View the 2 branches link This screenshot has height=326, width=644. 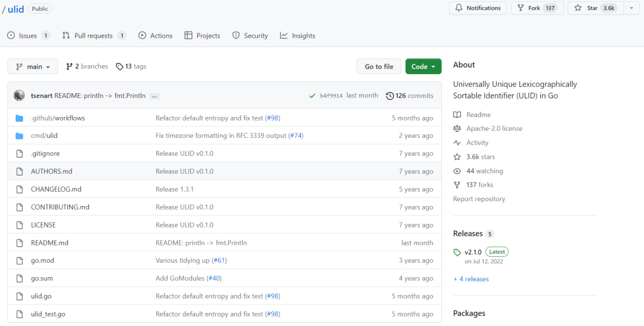[x=86, y=66]
